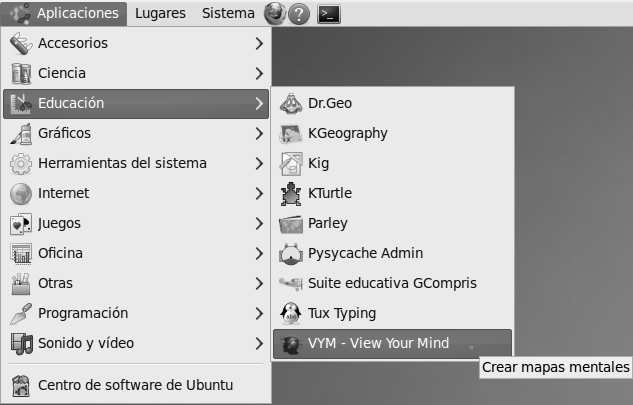Launch the Firefox browser panel icon
The image size is (633, 405).
(274, 14)
